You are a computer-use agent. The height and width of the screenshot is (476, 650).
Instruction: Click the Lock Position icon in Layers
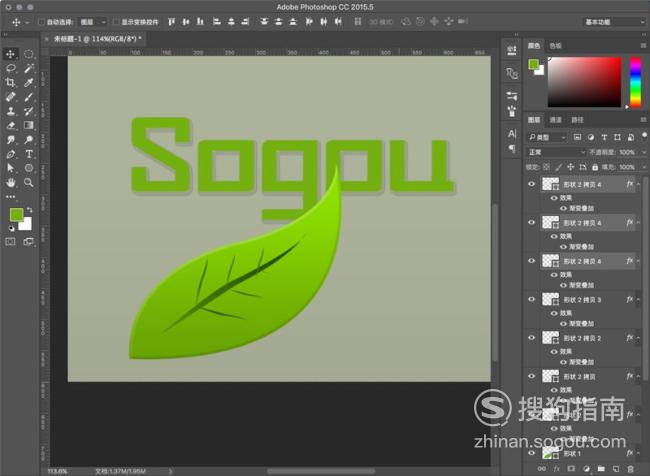click(570, 167)
